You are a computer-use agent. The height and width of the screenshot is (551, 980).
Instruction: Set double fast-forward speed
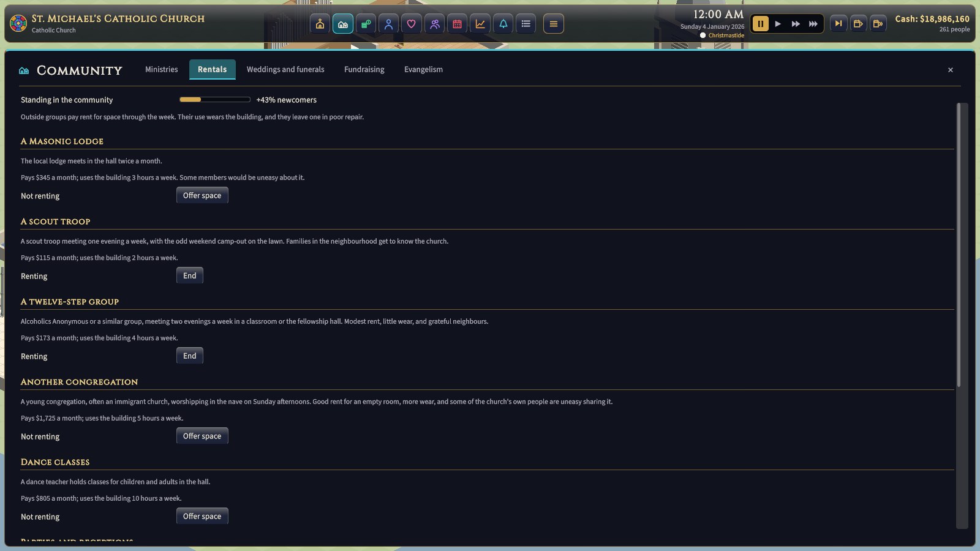tap(796, 24)
